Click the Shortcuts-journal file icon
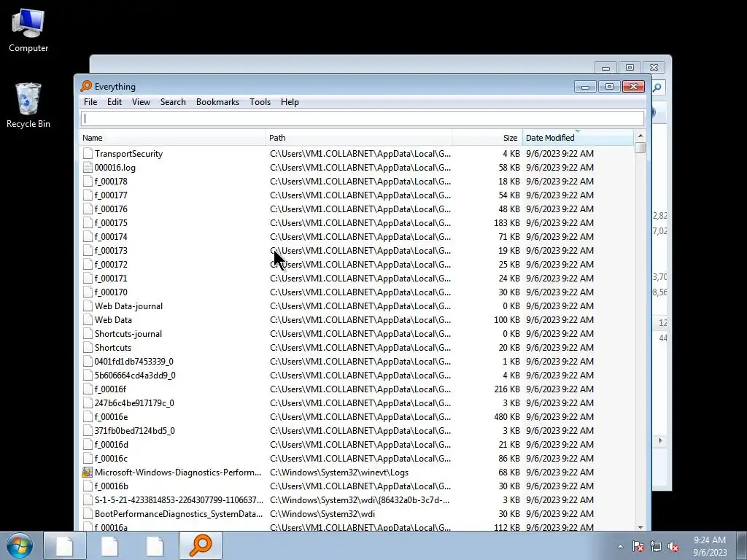The width and height of the screenshot is (747, 560). 88,333
